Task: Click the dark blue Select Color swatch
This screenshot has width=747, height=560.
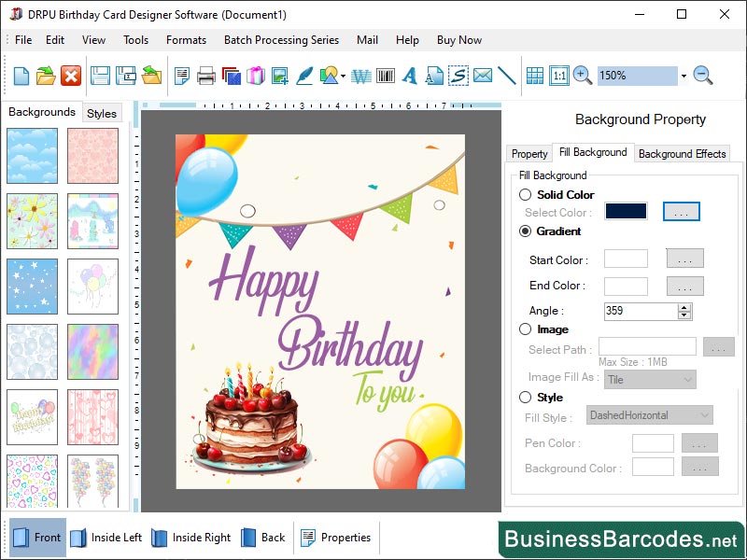Action: coord(625,211)
